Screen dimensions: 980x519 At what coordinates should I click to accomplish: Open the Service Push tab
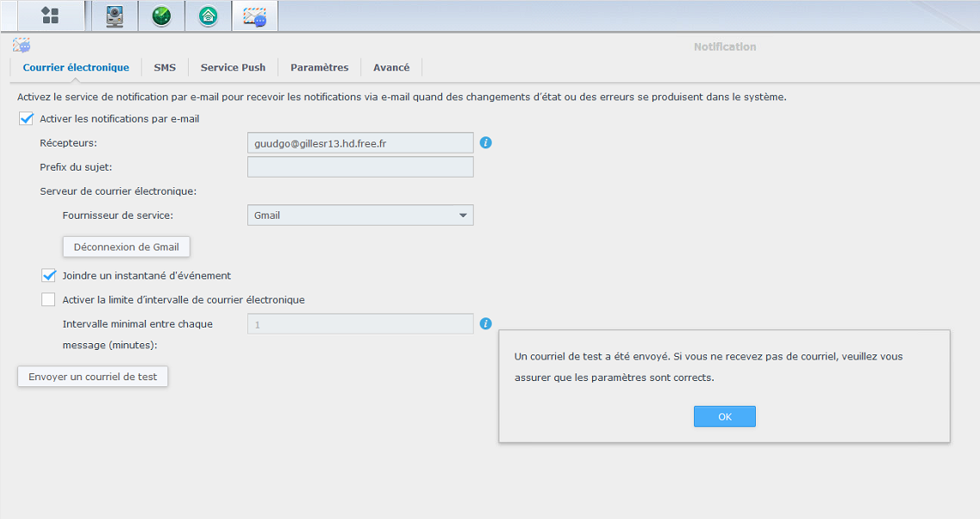[x=233, y=67]
